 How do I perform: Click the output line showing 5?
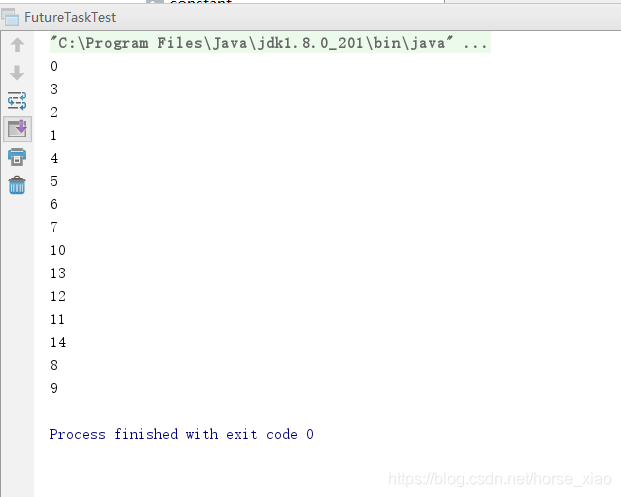[54, 181]
